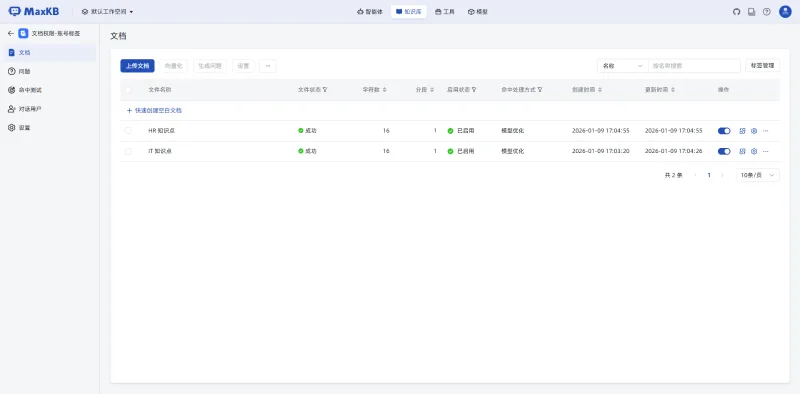800x394 pixels.
Task: Open the 默认工作空间 workspace dropdown
Action: 107,12
